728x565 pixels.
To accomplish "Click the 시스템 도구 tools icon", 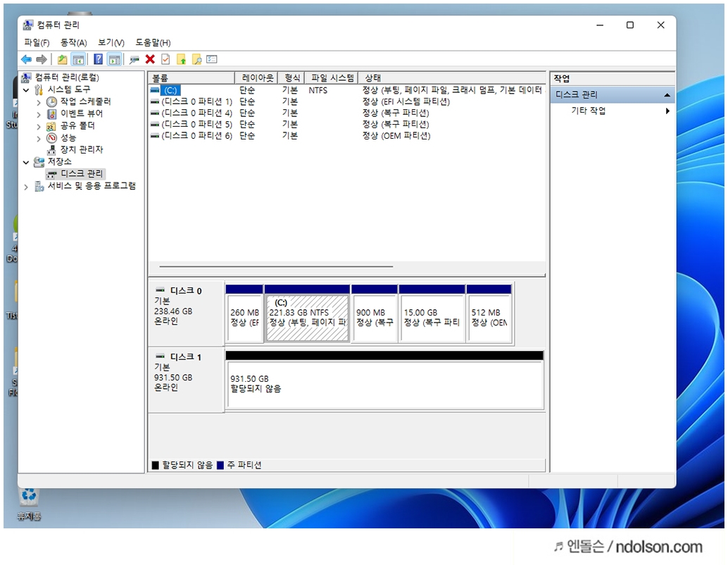I will [x=39, y=89].
